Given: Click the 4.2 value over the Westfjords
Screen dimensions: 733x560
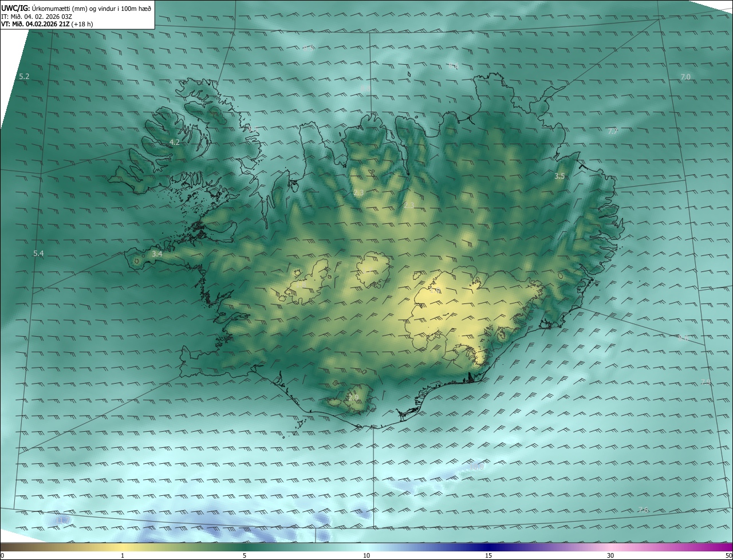Looking at the screenshot, I should pyautogui.click(x=175, y=142).
